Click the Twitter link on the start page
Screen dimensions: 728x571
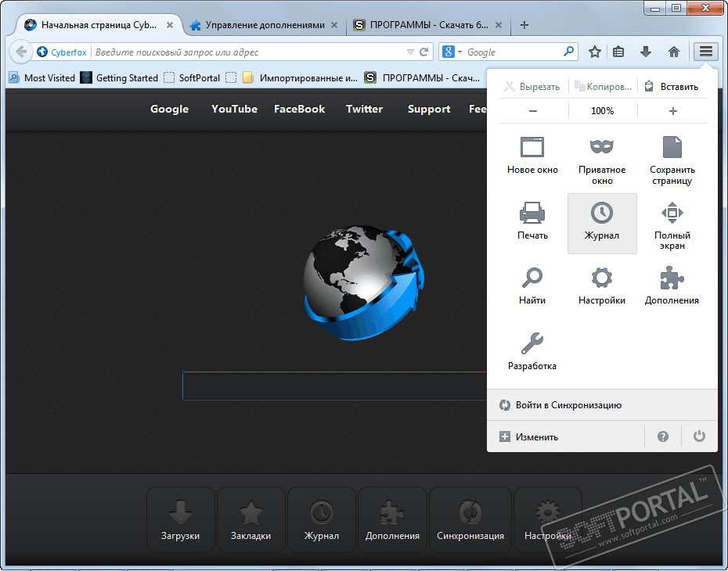[x=365, y=109]
